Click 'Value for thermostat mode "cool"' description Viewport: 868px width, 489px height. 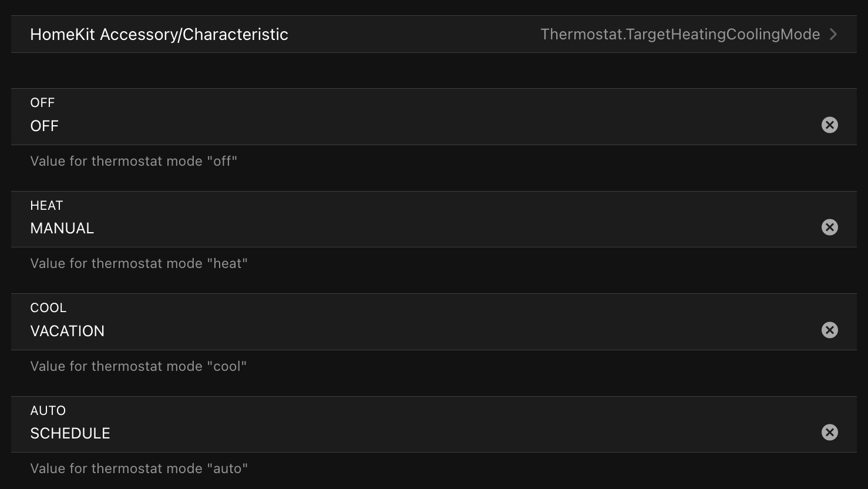click(139, 366)
